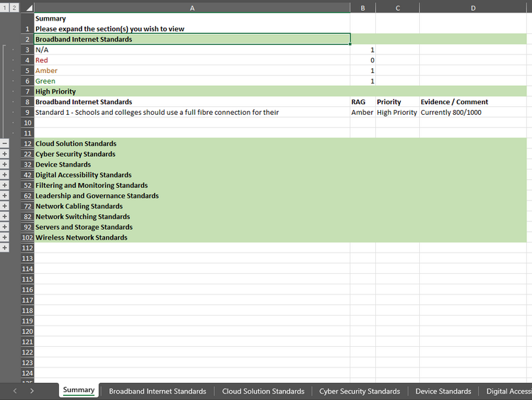Image resolution: width=532 pixels, height=400 pixels.
Task: Select the 'Servers and Storage Standards' cell
Action: click(192, 227)
